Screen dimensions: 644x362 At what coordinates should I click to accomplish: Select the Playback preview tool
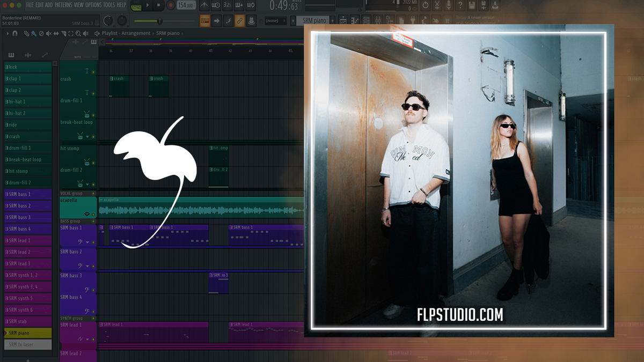(x=85, y=33)
